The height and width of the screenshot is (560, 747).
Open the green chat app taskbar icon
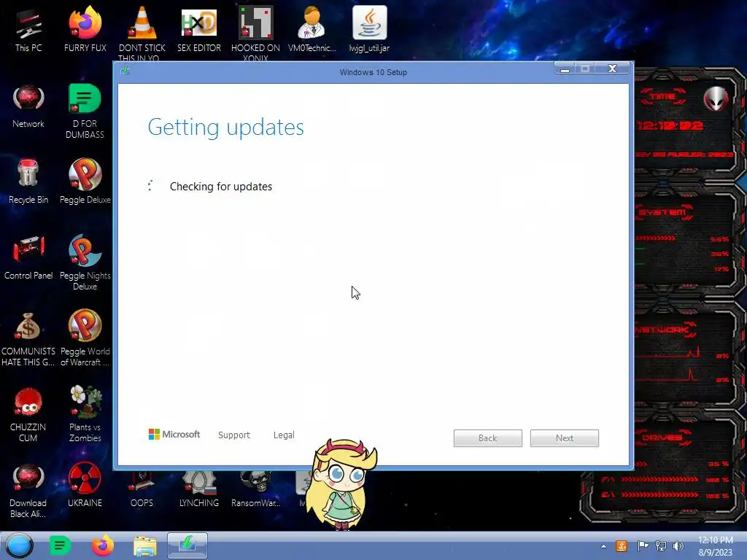(x=60, y=545)
